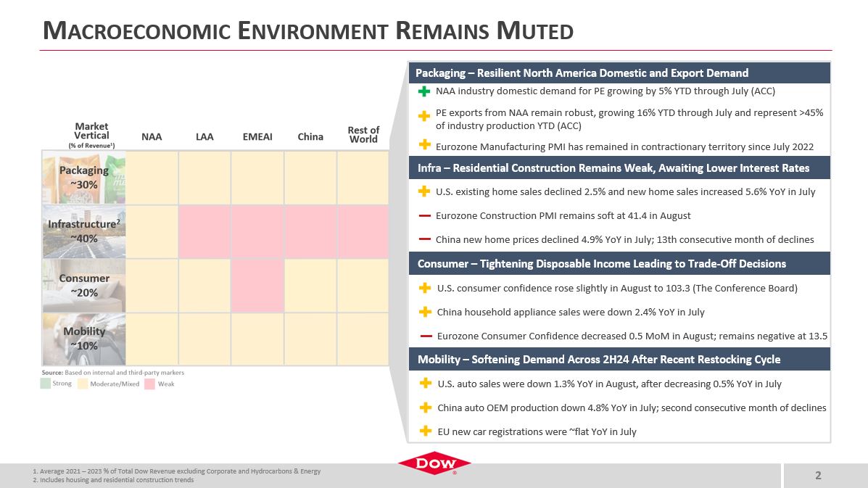Viewport: 868px width, 488px height.
Task: Select the red minus icon beside Eurozone Construction PMI
Action: click(x=424, y=216)
